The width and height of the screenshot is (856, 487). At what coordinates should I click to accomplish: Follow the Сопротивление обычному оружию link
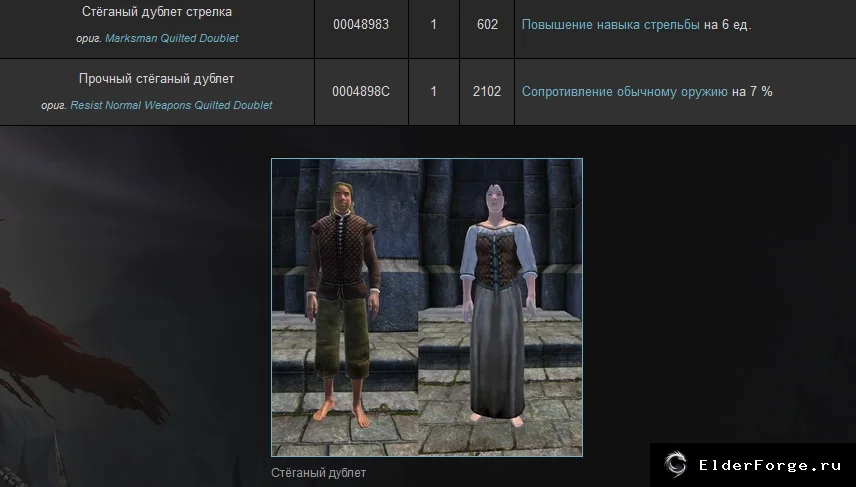[x=625, y=92]
